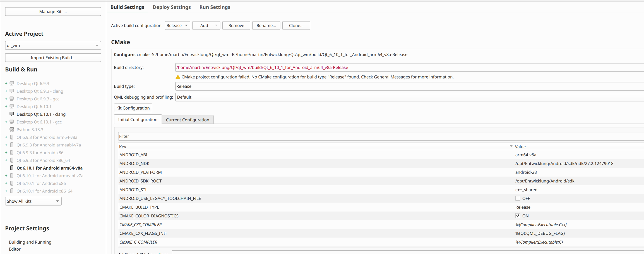Switch to the Deploy Settings tab

172,7
